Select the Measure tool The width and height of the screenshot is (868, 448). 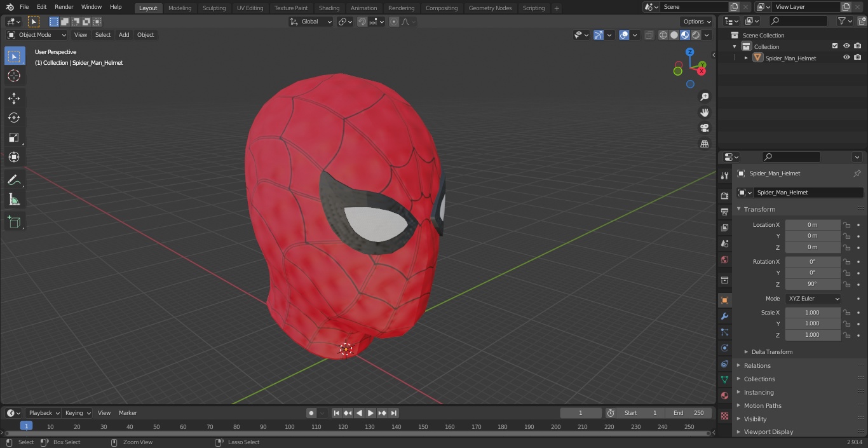click(x=14, y=200)
